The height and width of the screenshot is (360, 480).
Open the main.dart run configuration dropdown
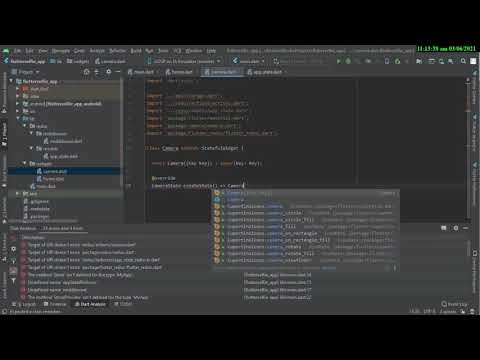pyautogui.click(x=249, y=61)
